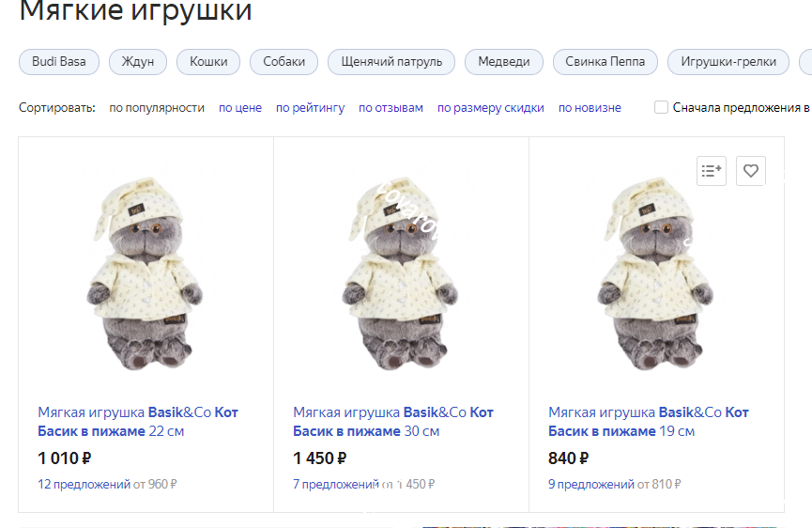Choose Медведи category chip
812x528 pixels.
504,62
